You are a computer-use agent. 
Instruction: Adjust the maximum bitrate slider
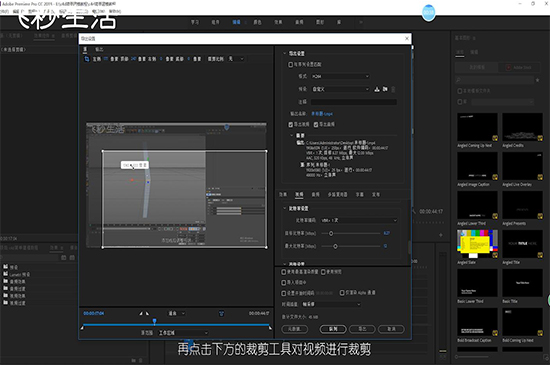pos(335,246)
